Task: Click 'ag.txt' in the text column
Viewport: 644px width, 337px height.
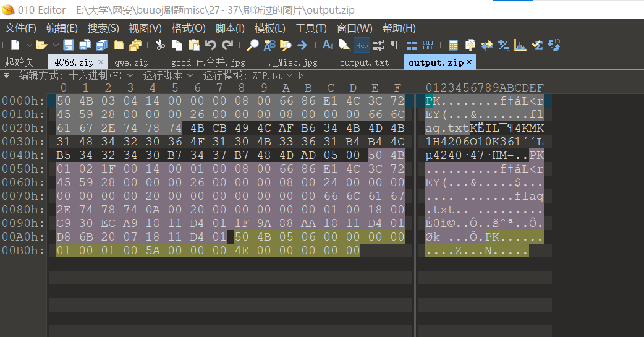Action: [447, 128]
